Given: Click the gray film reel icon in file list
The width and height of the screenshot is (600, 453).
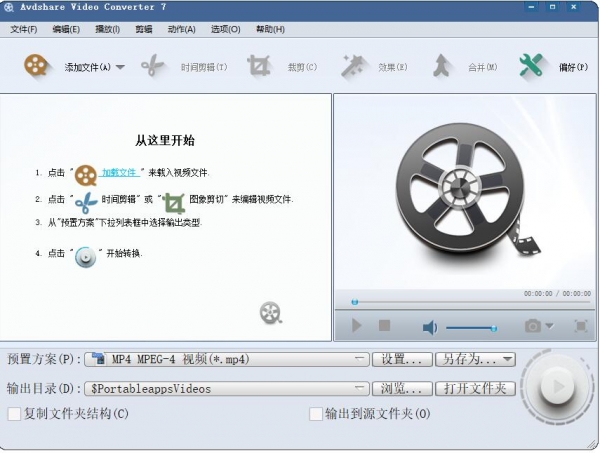Looking at the screenshot, I should [x=271, y=313].
